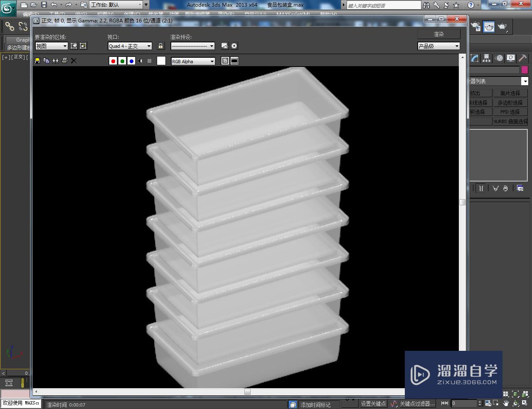Create a new scene from quick access toolbar
The height and width of the screenshot is (409, 532).
(x=24, y=5)
